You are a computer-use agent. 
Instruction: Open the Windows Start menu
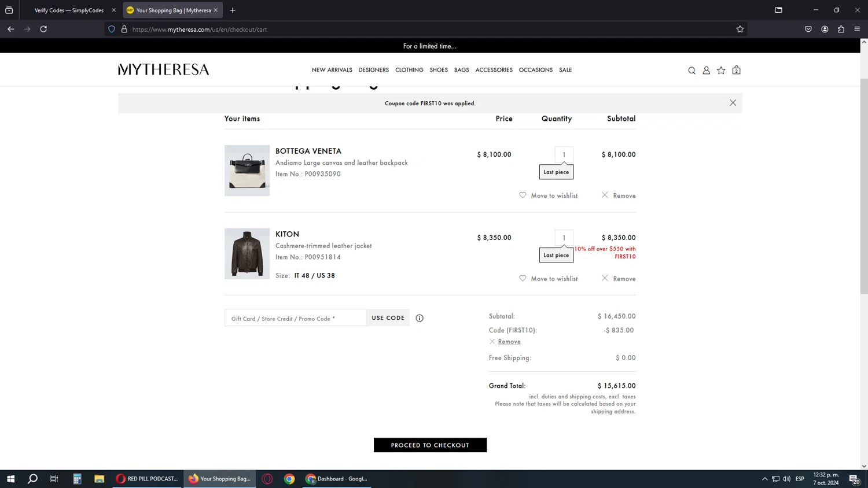(10, 479)
